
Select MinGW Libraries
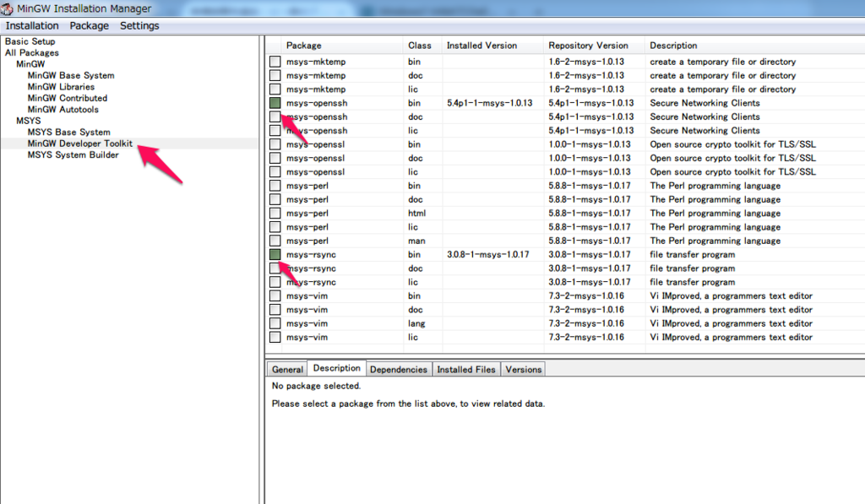(x=61, y=87)
